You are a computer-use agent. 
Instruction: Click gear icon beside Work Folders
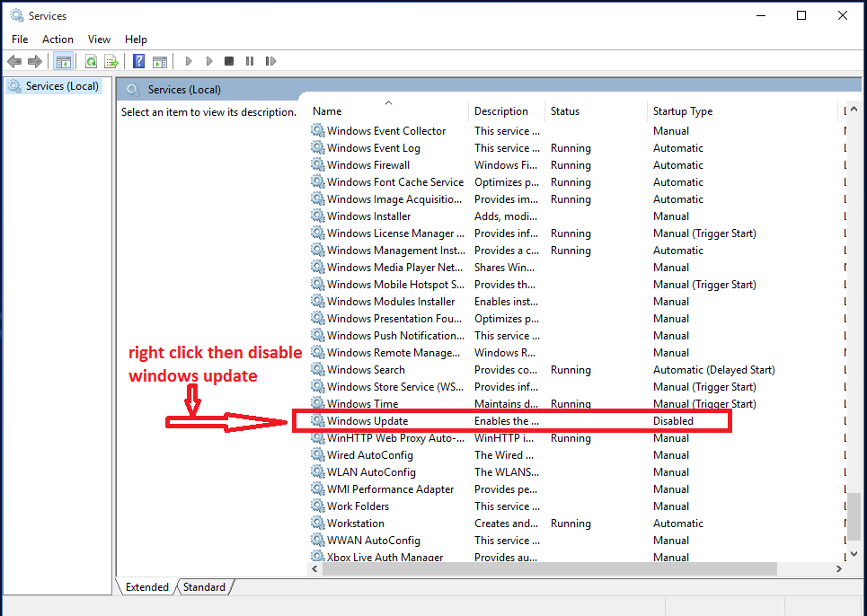click(317, 506)
